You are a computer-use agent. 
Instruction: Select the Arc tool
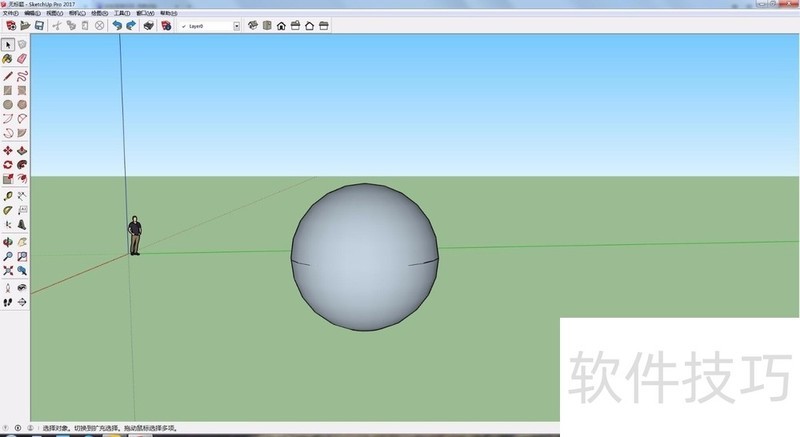click(x=8, y=119)
